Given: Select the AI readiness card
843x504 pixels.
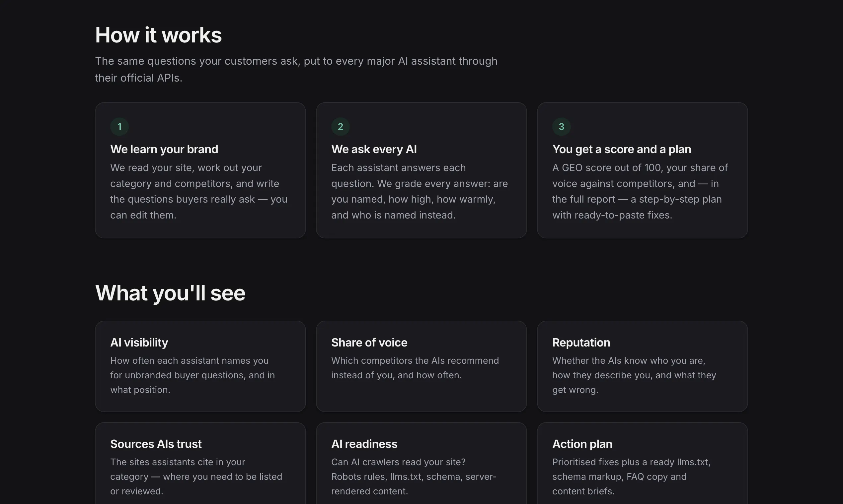Looking at the screenshot, I should (x=421, y=463).
